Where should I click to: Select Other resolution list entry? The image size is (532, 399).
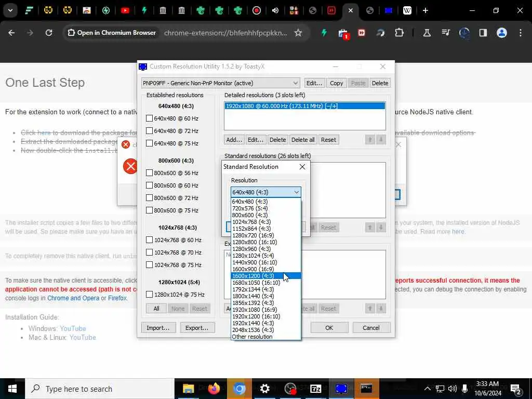pos(265,337)
